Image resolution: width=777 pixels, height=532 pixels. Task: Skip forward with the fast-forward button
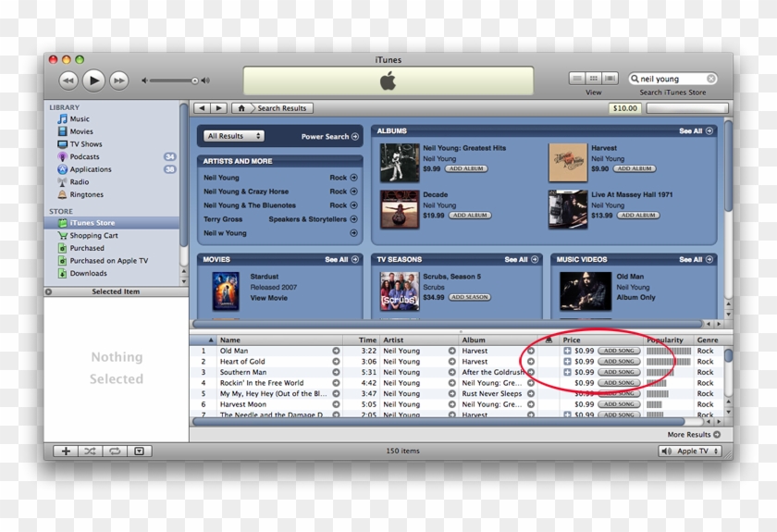(x=119, y=80)
